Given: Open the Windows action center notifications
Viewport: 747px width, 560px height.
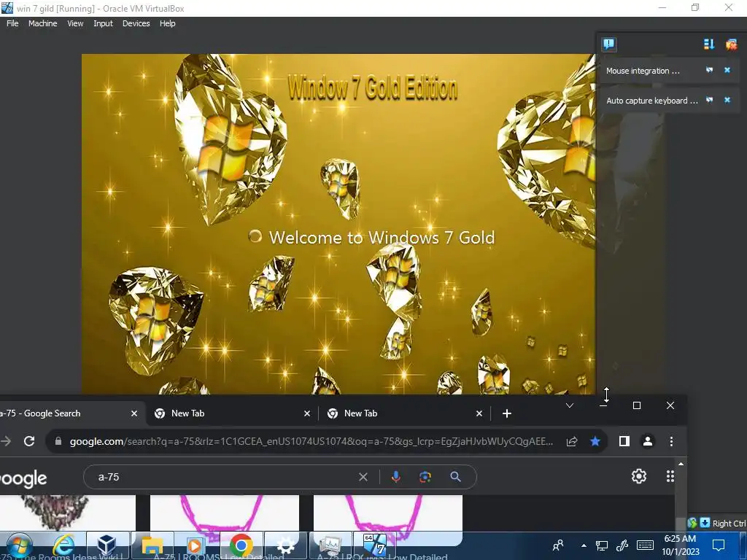Looking at the screenshot, I should 719,545.
